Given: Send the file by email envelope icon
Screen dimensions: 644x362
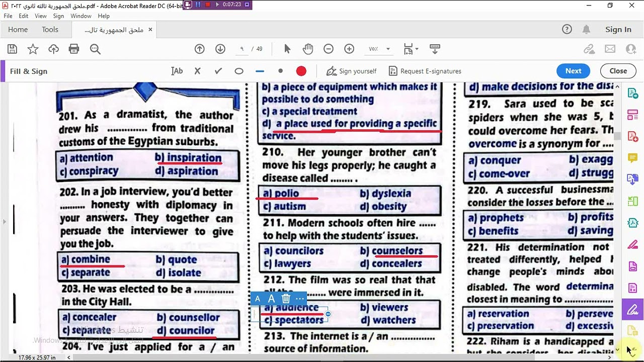Looking at the screenshot, I should tap(610, 49).
